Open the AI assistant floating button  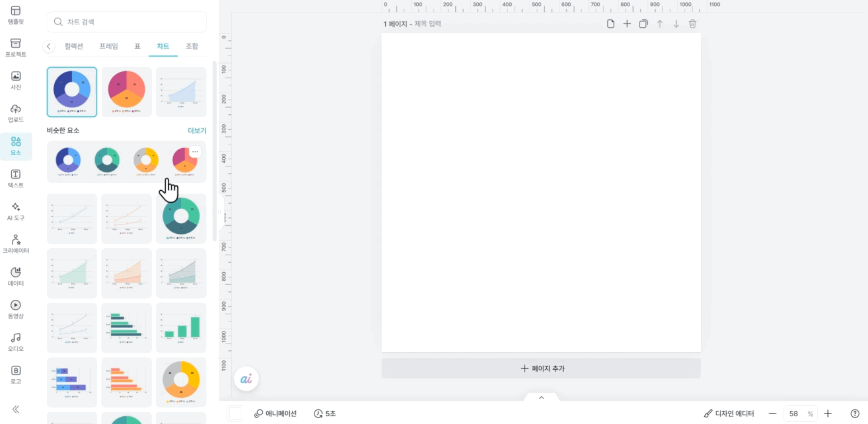point(246,379)
